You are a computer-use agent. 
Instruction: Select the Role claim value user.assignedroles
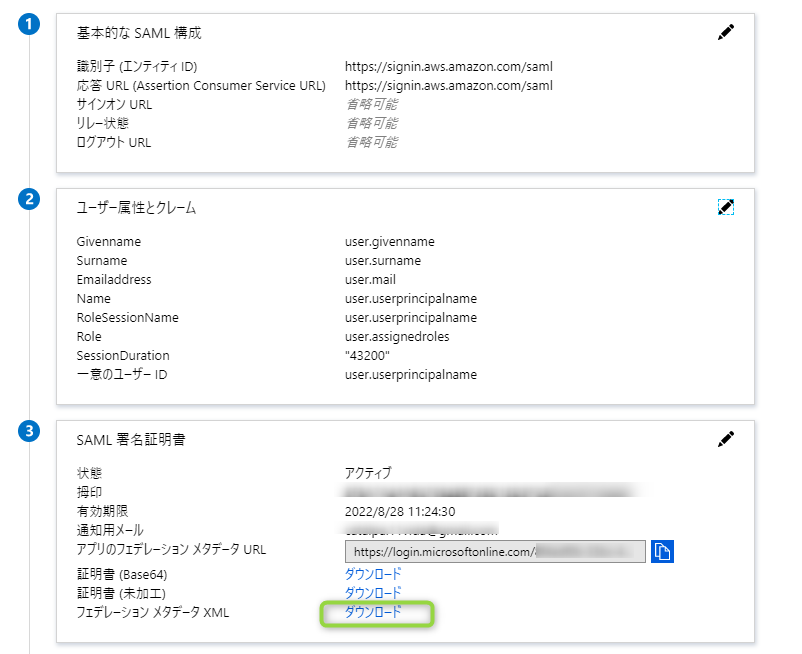[395, 336]
